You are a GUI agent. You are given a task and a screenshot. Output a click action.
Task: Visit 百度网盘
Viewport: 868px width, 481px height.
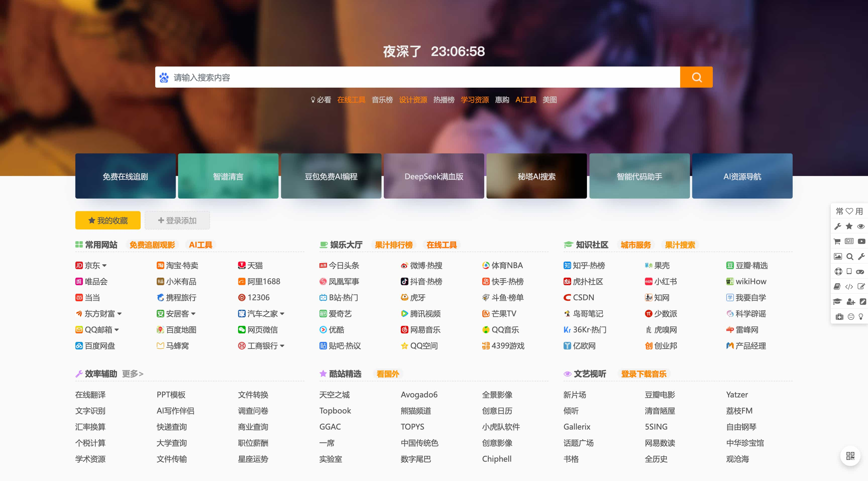point(95,346)
